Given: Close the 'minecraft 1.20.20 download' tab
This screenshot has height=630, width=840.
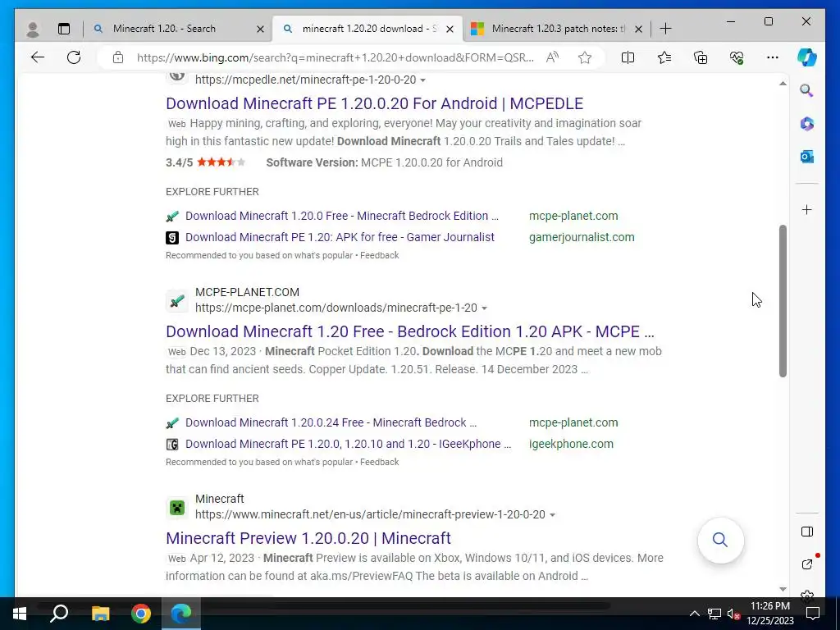Looking at the screenshot, I should [450, 29].
